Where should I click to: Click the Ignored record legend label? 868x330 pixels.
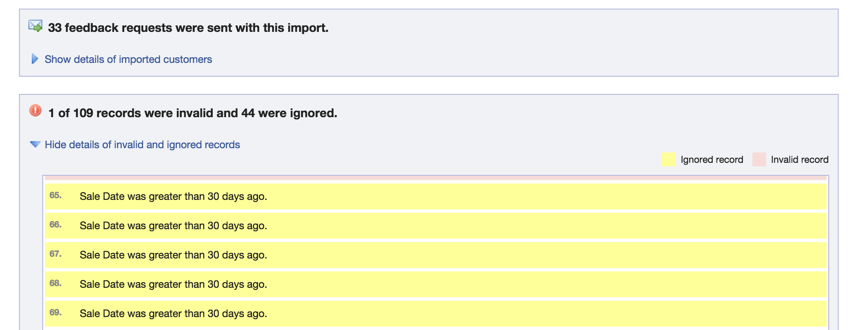point(712,160)
